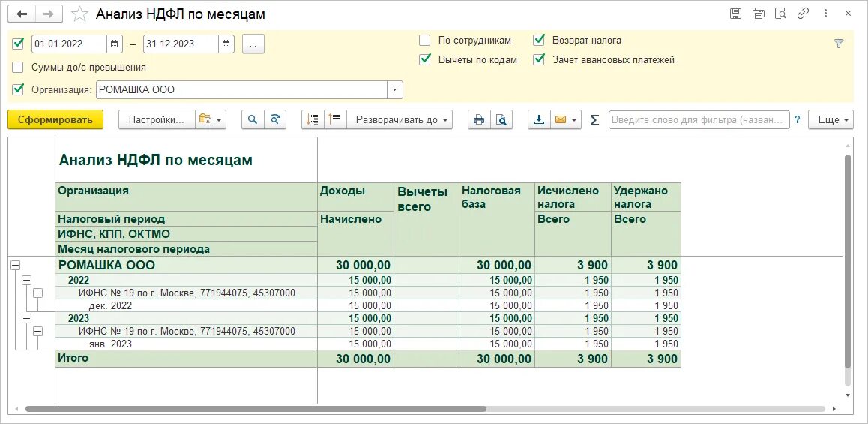Collapse ИФНС group under 2022
The height and width of the screenshot is (424, 868).
pyautogui.click(x=38, y=293)
